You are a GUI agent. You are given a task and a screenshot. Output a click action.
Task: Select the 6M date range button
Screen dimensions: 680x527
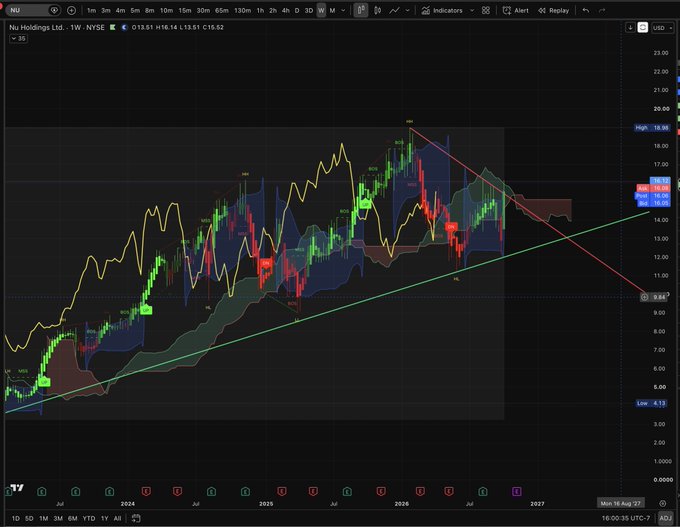(72, 518)
